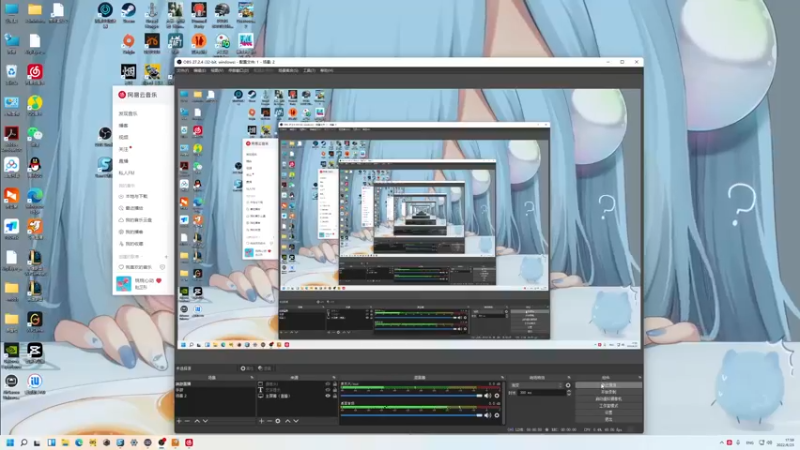Add a new scene with the plus icon
Image resolution: width=800 pixels, height=450 pixels.
click(x=179, y=421)
